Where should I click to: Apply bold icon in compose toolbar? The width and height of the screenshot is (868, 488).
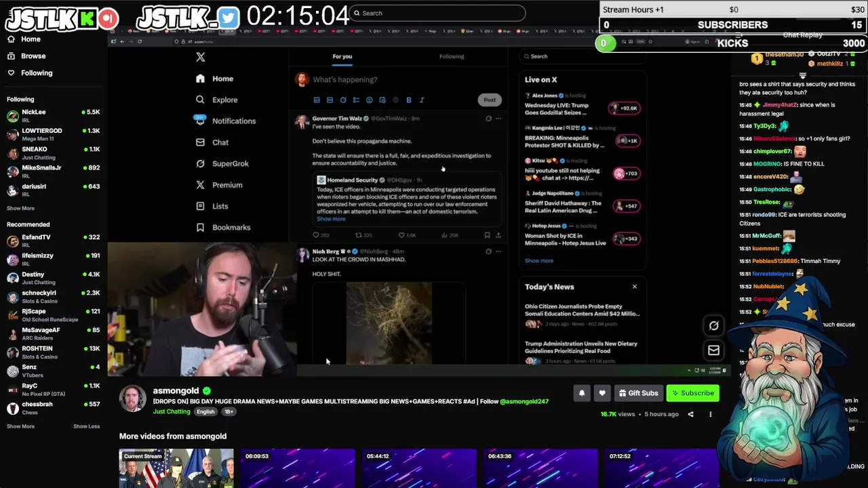(409, 100)
